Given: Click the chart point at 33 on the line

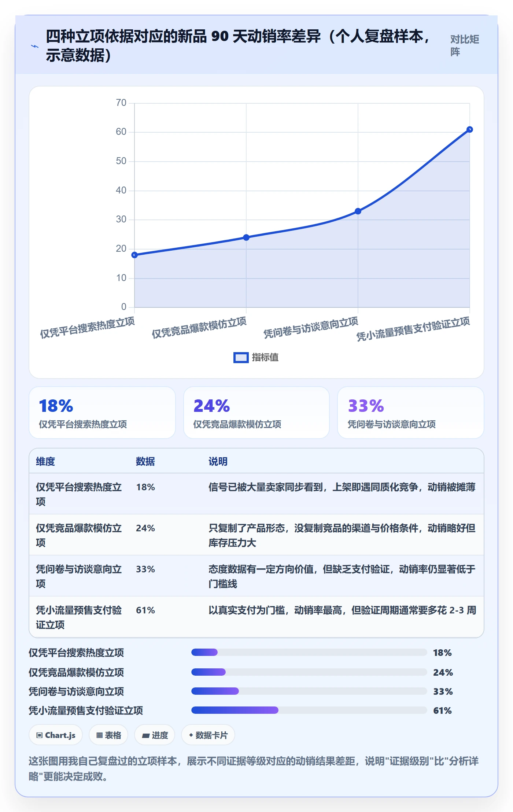Looking at the screenshot, I should tap(358, 211).
